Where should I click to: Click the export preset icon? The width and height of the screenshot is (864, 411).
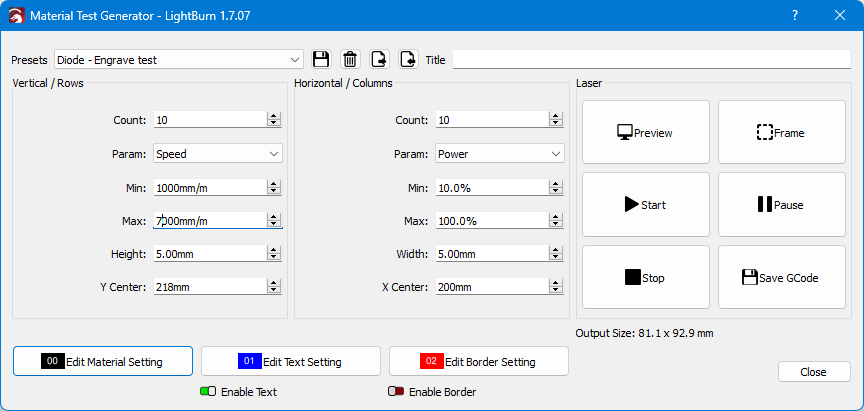coord(379,60)
